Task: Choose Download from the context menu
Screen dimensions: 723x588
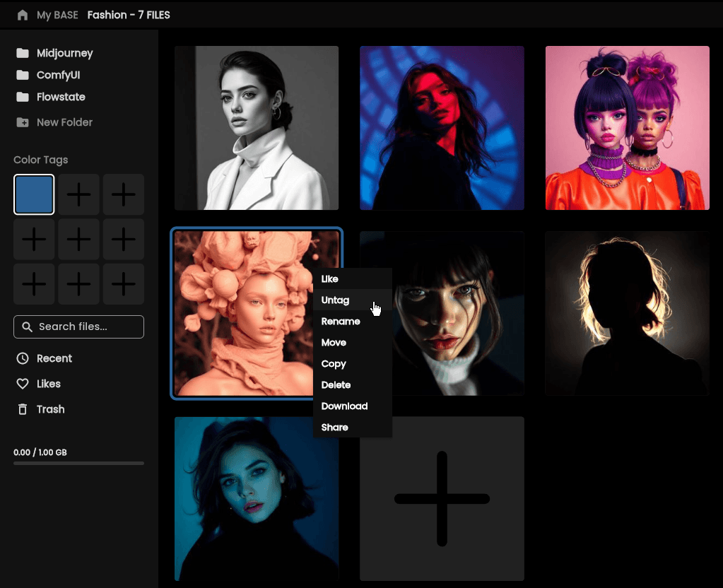Action: tap(353, 406)
